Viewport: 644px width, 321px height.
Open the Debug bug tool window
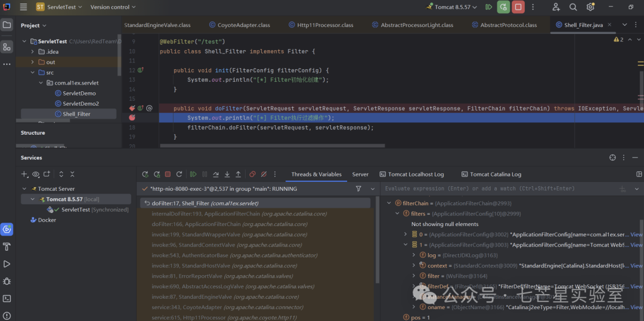pyautogui.click(x=7, y=281)
